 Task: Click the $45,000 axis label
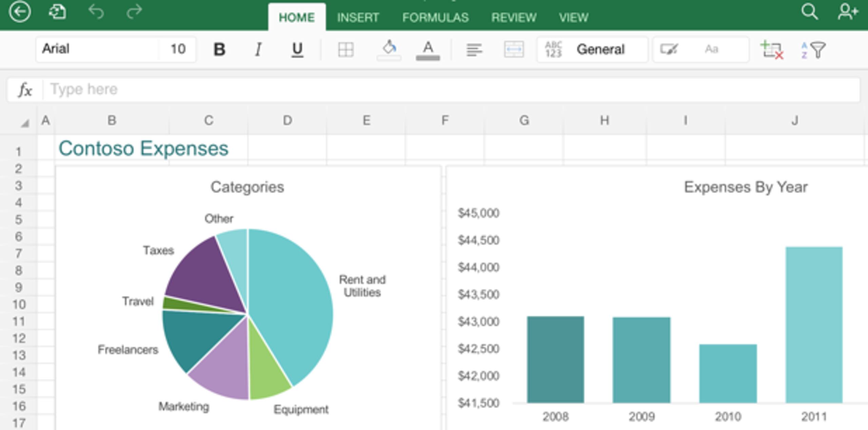[478, 213]
